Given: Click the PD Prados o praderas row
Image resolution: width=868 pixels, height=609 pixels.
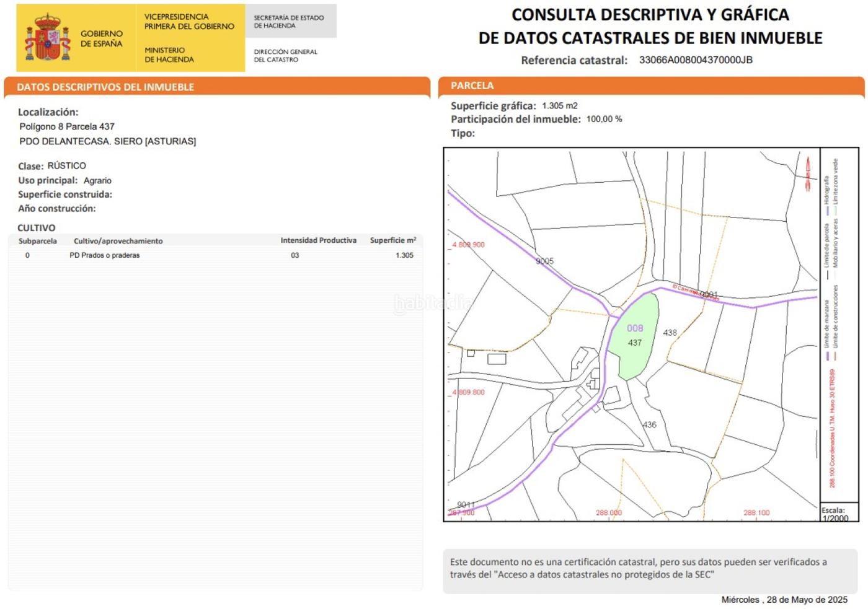Looking at the screenshot, I should [x=105, y=255].
